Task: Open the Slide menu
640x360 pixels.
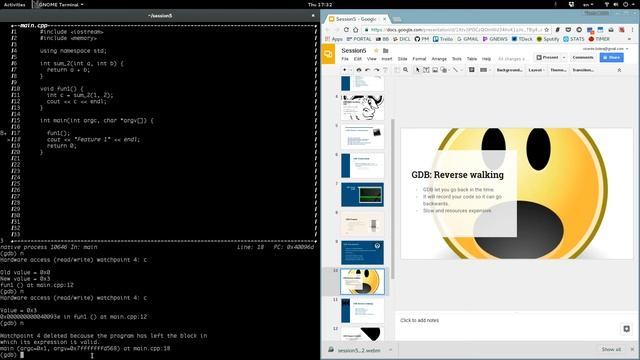Action: point(402,59)
